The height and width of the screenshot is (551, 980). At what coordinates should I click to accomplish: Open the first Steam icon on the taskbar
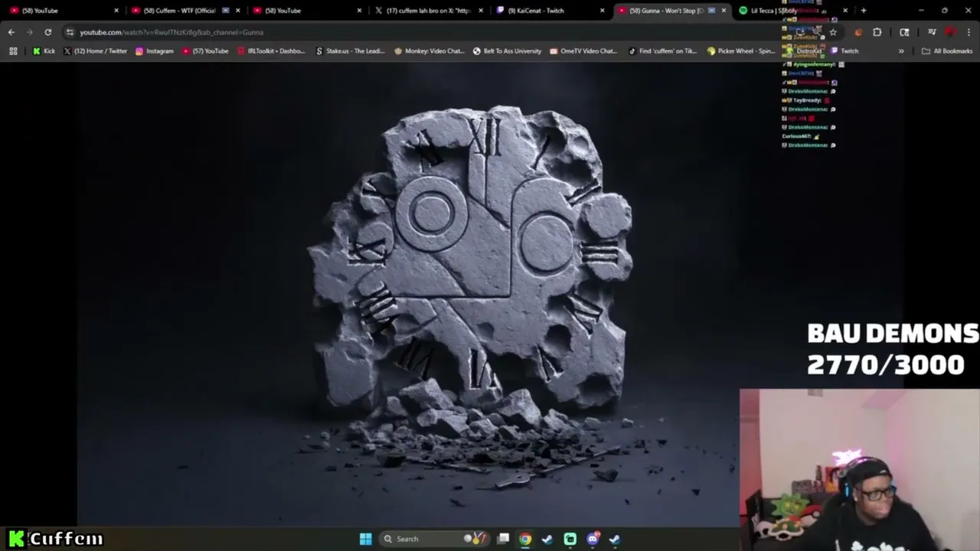click(x=547, y=539)
